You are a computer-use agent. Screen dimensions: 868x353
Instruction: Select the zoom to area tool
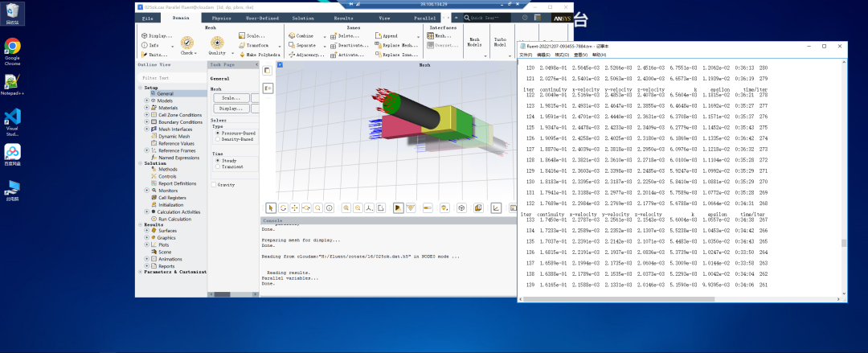[x=317, y=207]
